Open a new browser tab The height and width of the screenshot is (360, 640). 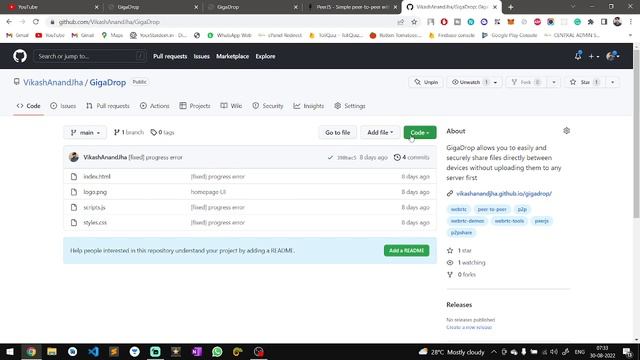(511, 7)
